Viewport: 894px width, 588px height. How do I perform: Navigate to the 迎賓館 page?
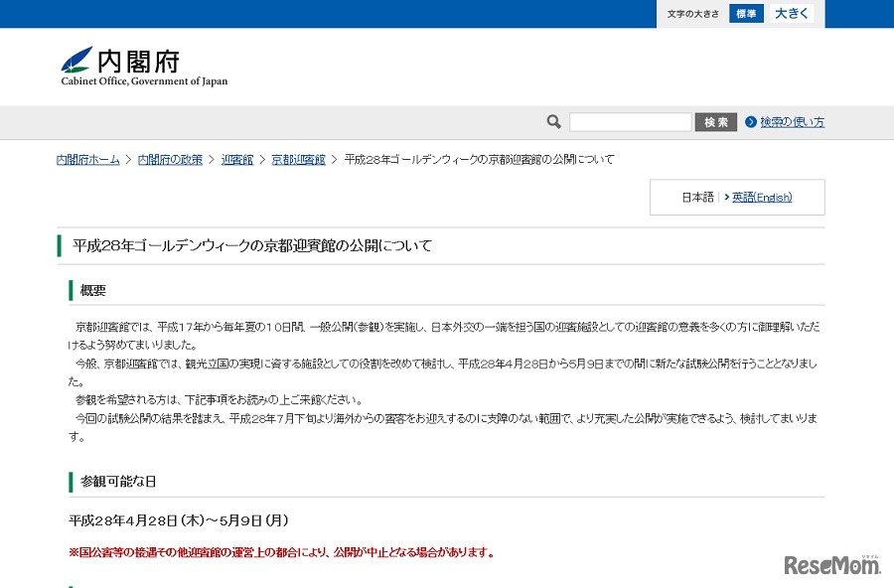click(236, 158)
